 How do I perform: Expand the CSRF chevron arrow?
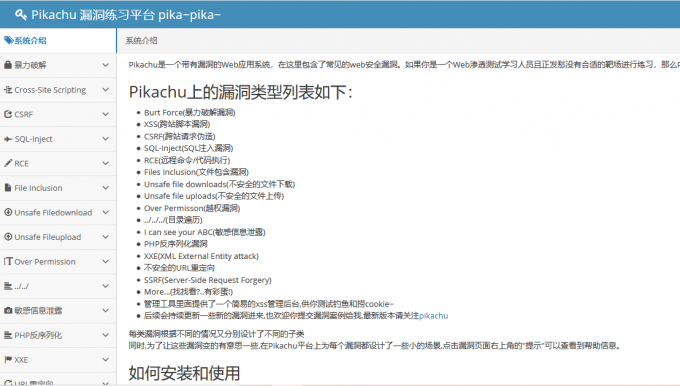[105, 114]
